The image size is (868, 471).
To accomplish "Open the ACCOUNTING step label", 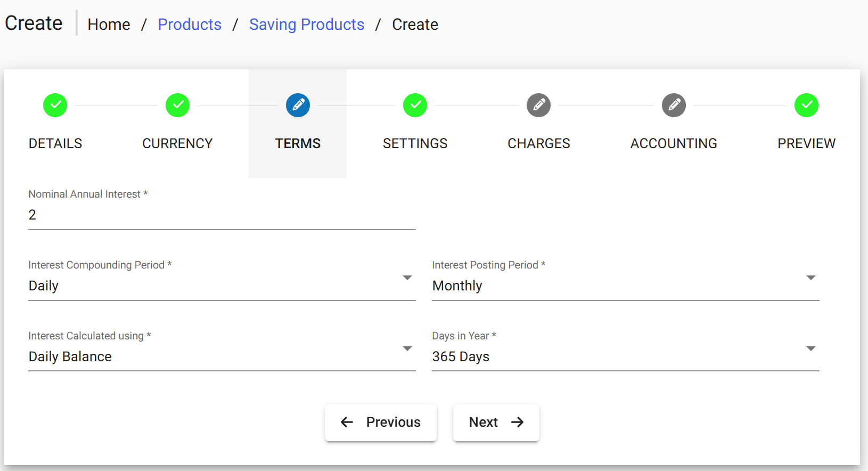I will coord(674,143).
